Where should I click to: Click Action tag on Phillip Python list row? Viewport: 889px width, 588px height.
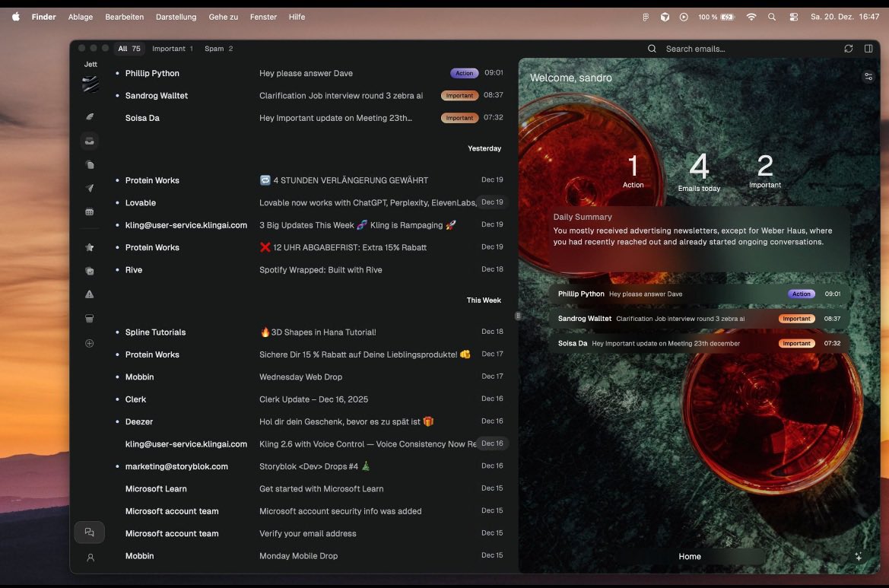465,73
